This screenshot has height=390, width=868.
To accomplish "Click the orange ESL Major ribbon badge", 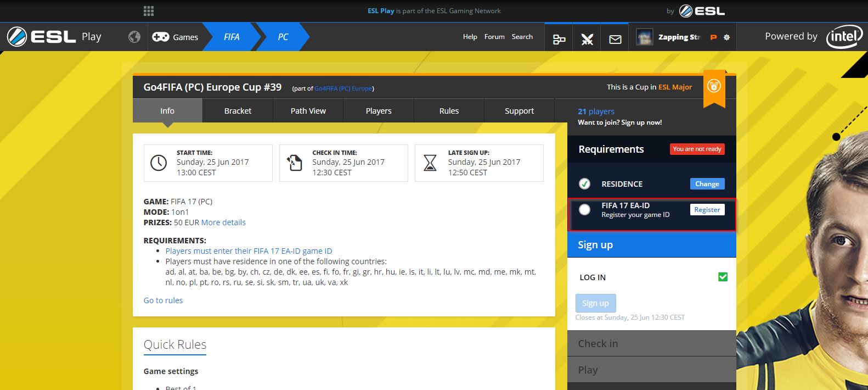I will (714, 88).
